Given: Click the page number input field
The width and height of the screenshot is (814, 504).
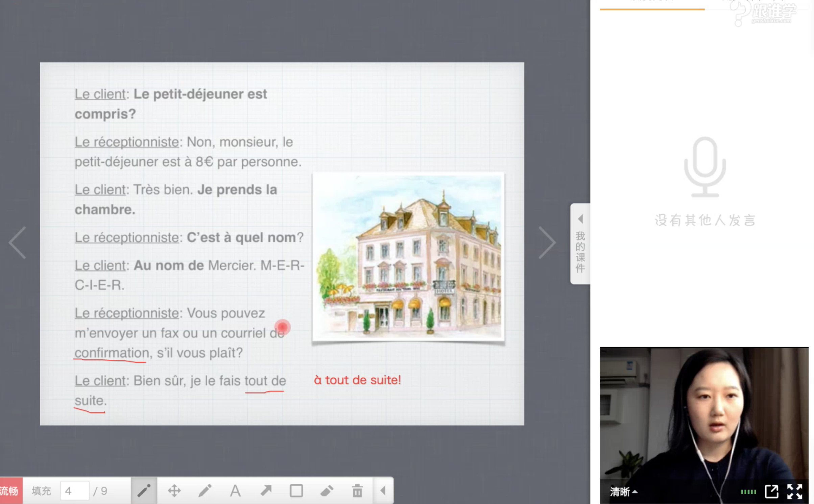Looking at the screenshot, I should point(75,491).
